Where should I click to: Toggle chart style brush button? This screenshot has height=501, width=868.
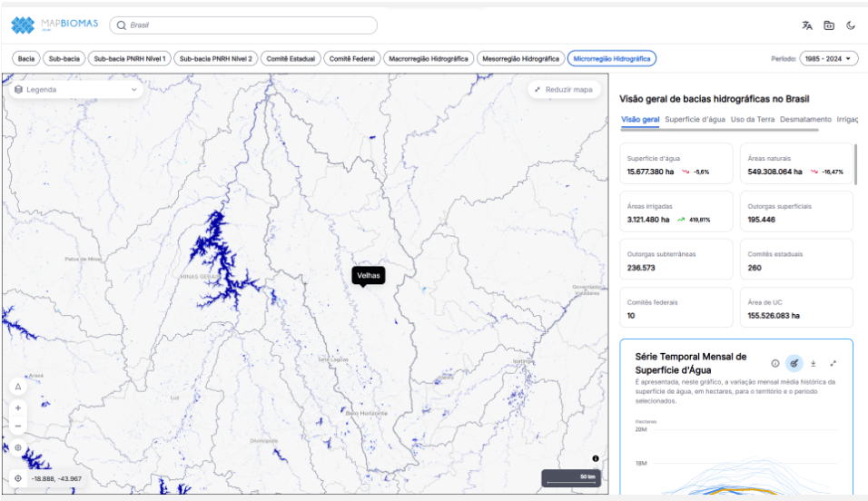pyautogui.click(x=794, y=363)
